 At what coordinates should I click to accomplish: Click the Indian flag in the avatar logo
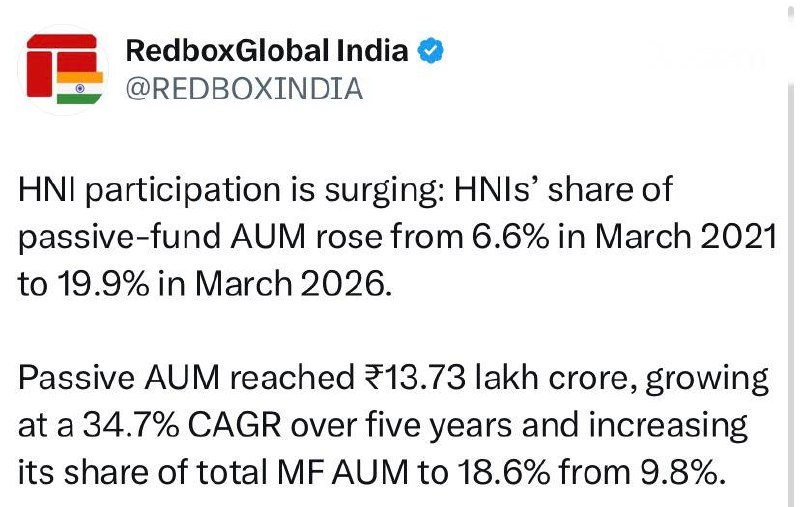click(80, 88)
